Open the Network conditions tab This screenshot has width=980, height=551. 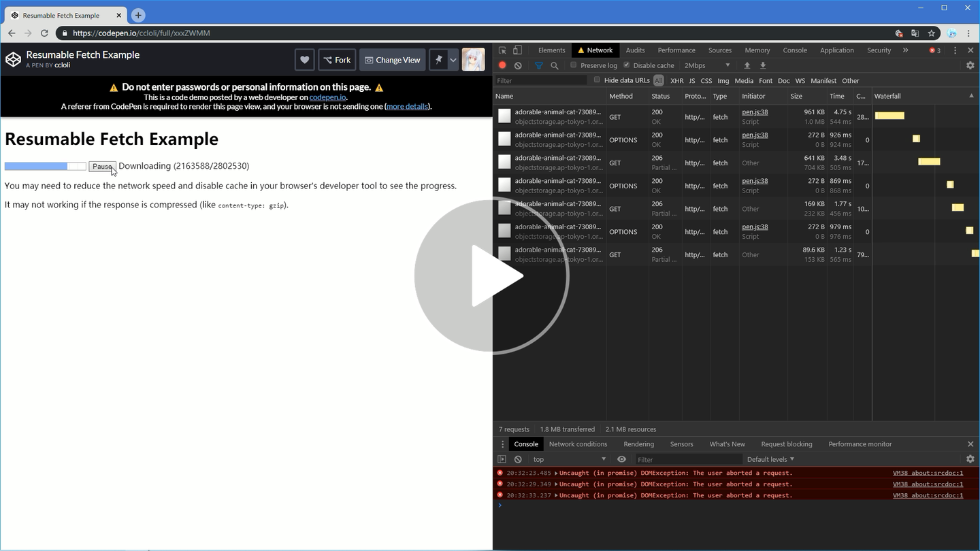click(578, 444)
